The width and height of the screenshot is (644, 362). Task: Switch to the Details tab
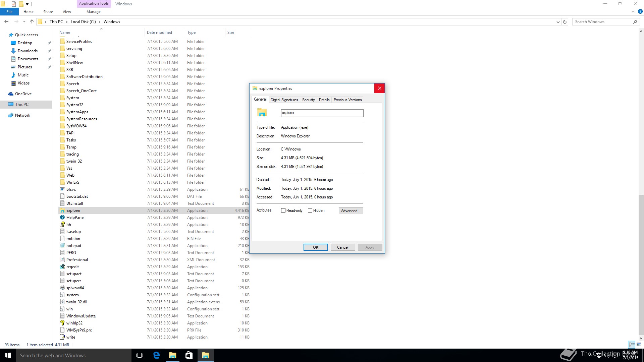pos(324,100)
